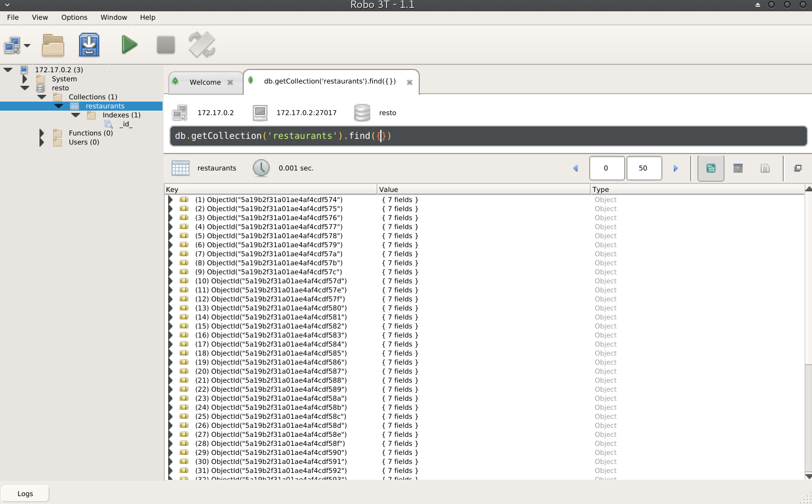Click the Functions (0) tree item

91,133
